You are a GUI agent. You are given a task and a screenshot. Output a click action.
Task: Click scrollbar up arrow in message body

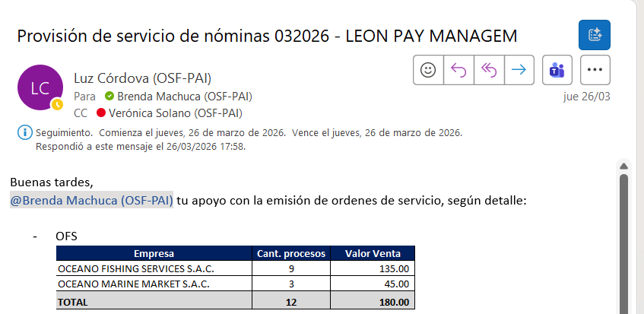point(623,167)
